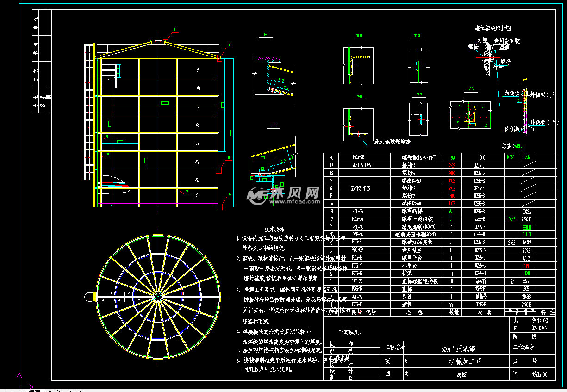Click the 800m³厌氧罐 project name text

(459, 348)
